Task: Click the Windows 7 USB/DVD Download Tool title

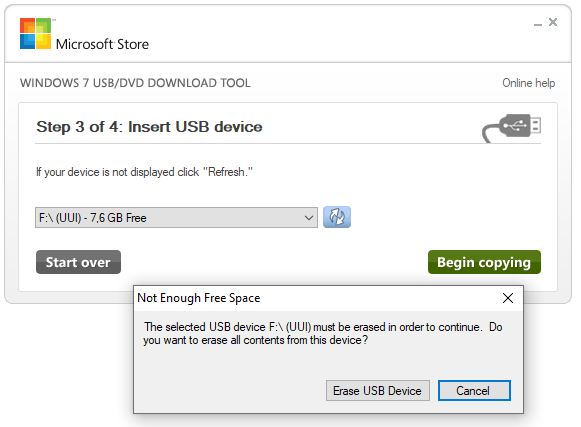Action: (135, 83)
